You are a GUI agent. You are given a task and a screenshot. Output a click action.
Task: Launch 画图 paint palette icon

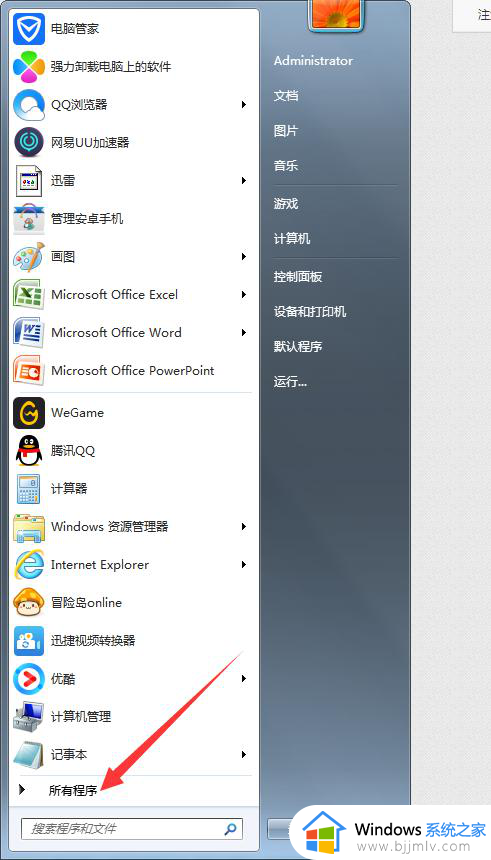[29, 257]
